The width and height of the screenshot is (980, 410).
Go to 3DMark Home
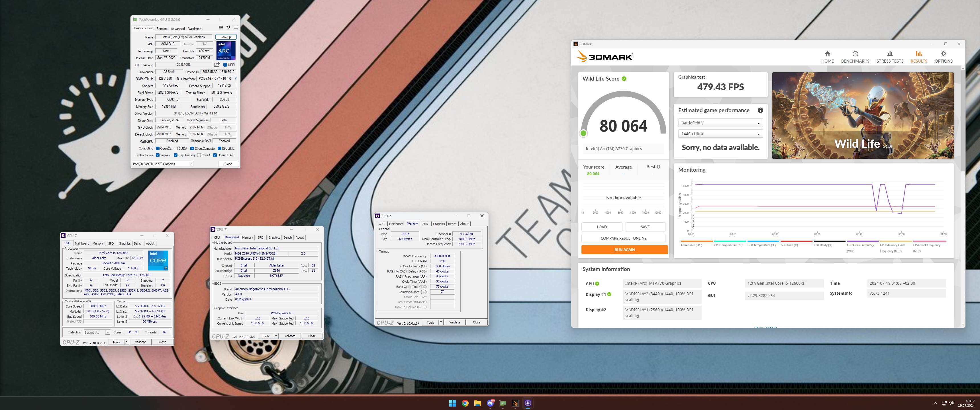[x=827, y=57]
